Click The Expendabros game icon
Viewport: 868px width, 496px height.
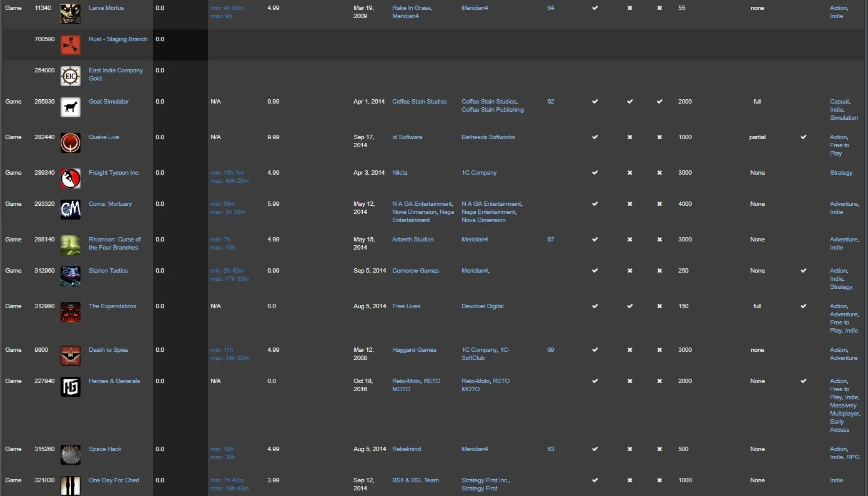pyautogui.click(x=71, y=312)
